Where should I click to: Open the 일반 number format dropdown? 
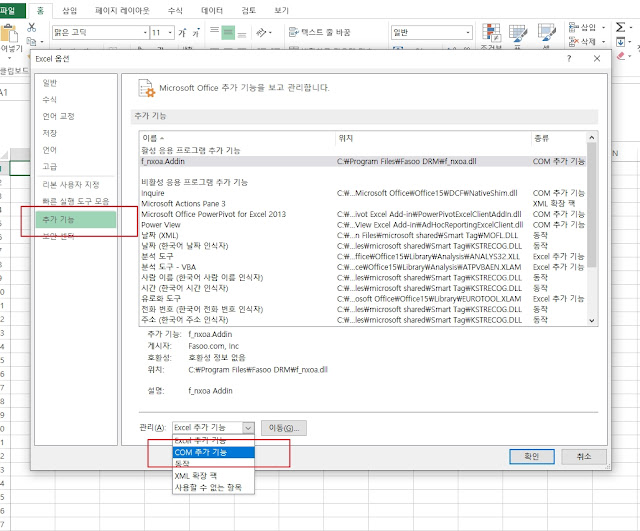468,32
